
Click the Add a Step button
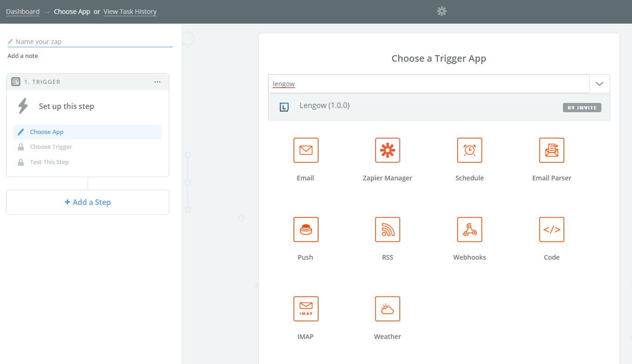point(88,202)
